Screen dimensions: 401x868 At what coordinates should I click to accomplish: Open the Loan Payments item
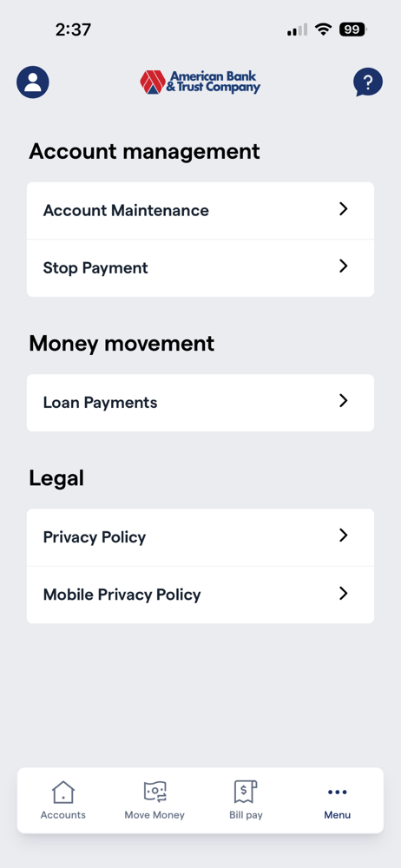coord(200,403)
